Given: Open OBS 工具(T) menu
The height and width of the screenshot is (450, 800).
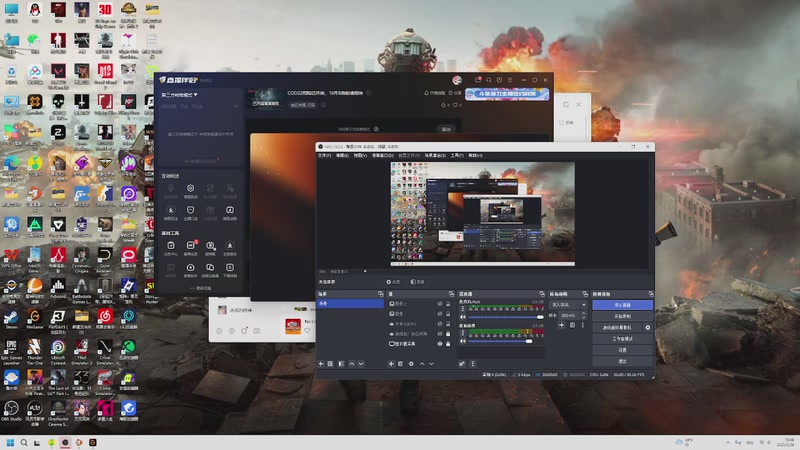Looking at the screenshot, I should pos(457,155).
